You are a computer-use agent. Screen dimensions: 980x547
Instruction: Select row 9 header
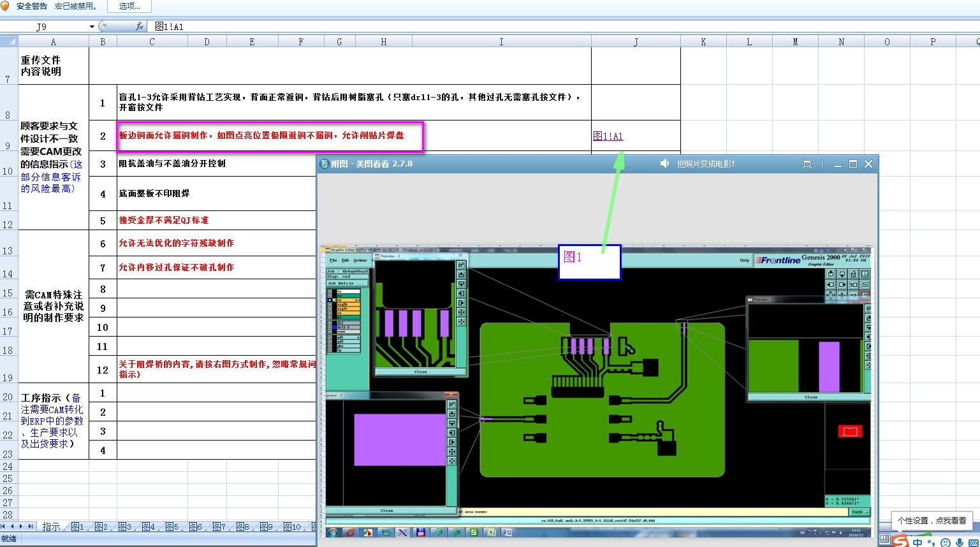click(x=8, y=135)
